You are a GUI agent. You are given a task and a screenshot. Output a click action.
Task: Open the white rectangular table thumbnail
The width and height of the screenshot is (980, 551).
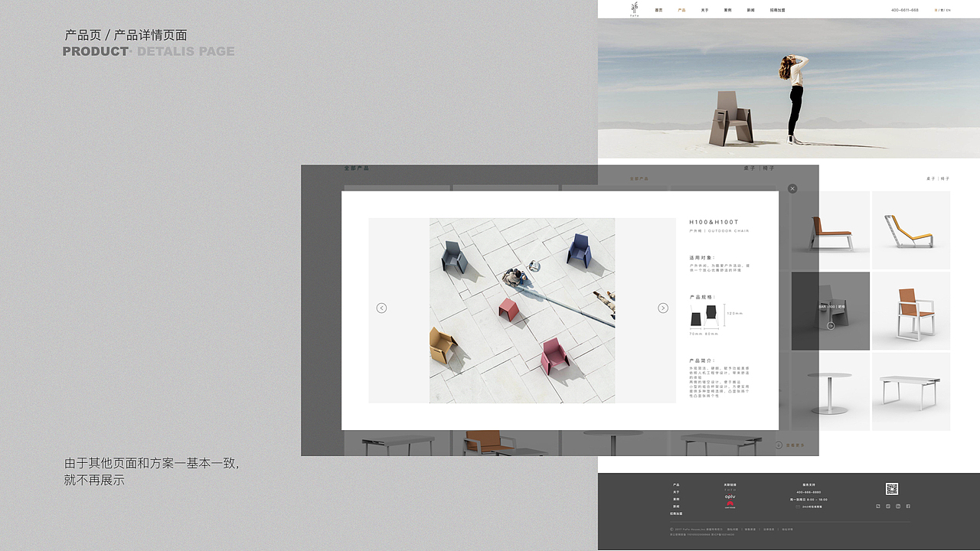[911, 391]
